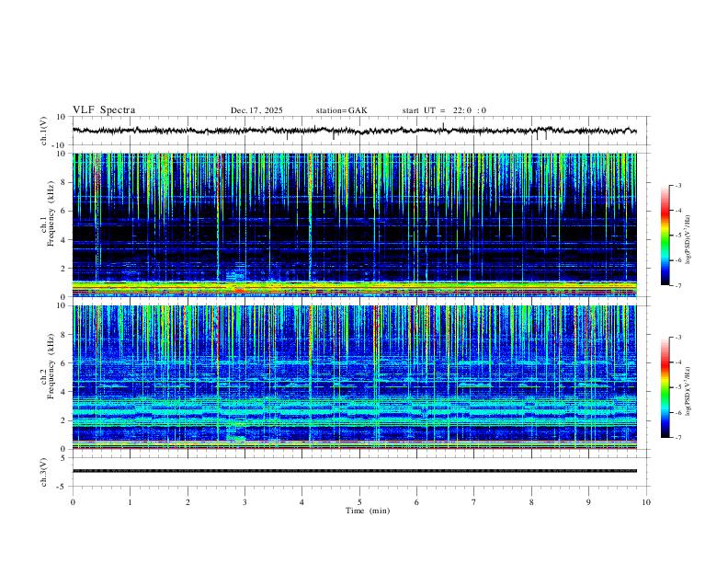Click the "station=GAK" header label
728x563 pixels.
pyautogui.click(x=341, y=110)
